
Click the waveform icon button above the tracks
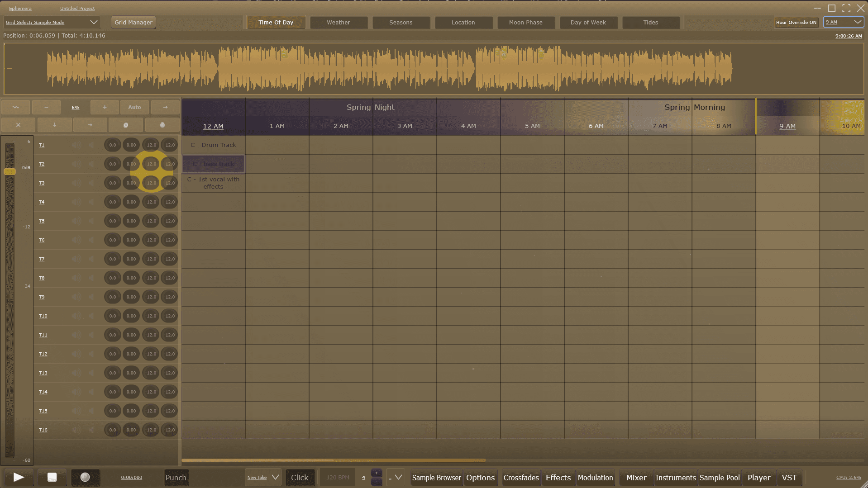(15, 107)
